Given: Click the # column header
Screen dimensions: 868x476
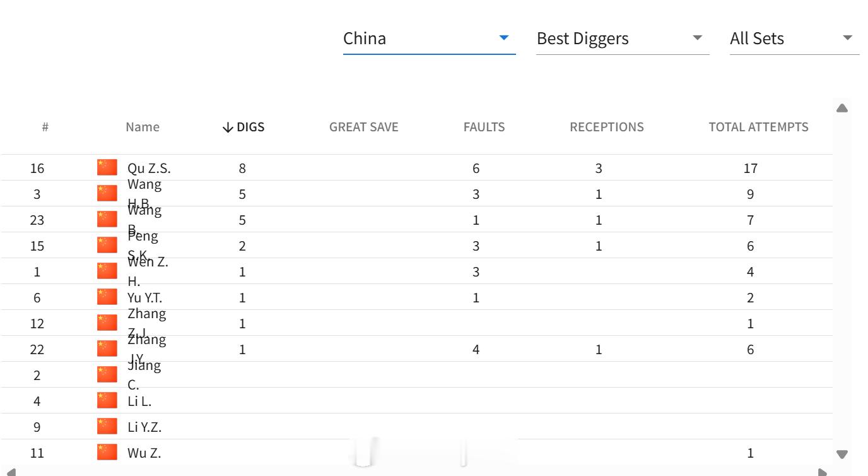Looking at the screenshot, I should [x=45, y=127].
